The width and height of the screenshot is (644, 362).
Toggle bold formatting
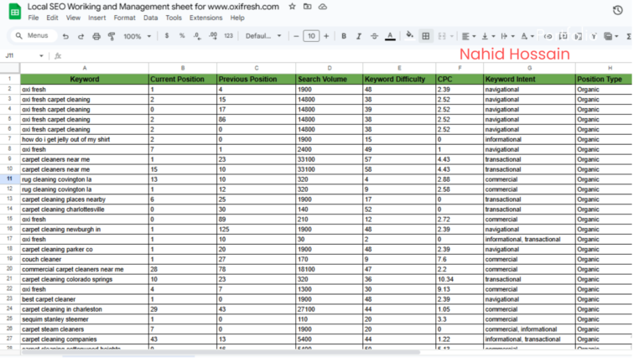(344, 36)
